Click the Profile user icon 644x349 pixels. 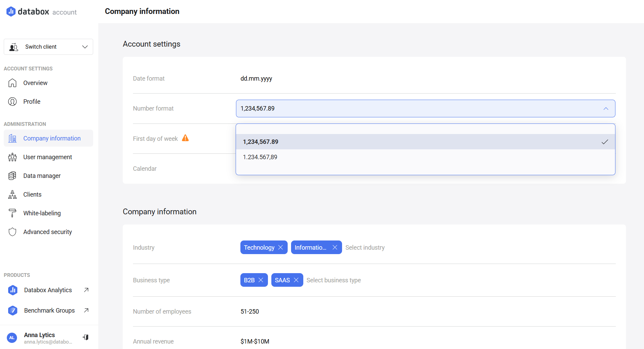click(13, 102)
